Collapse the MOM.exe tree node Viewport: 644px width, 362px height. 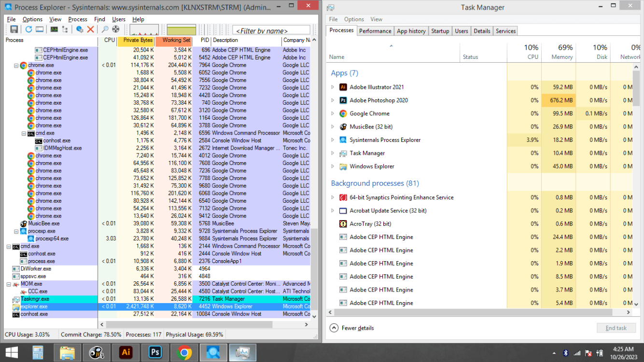point(9,284)
